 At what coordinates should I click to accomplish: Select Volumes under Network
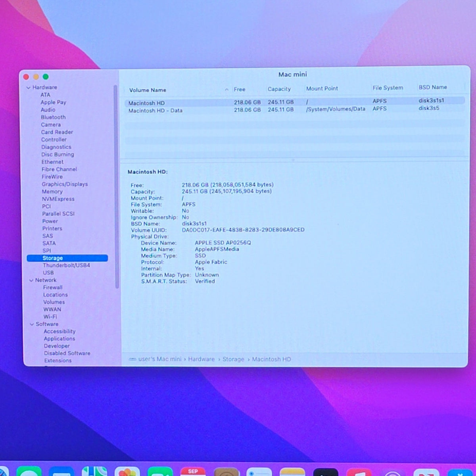pos(54,302)
